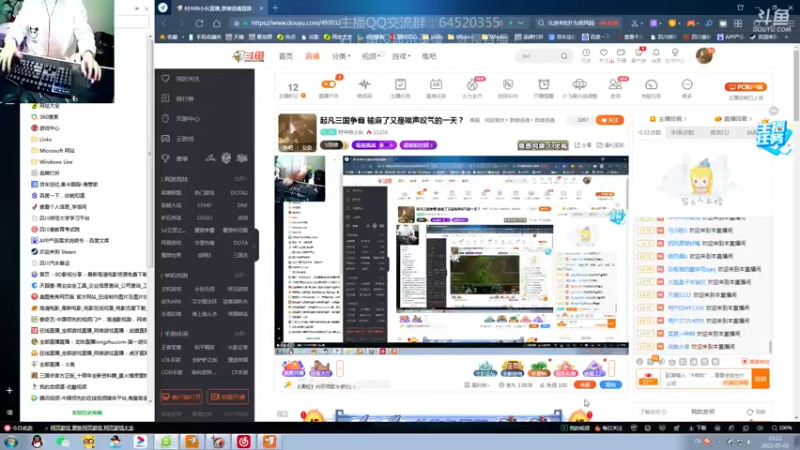Open the 直播回看 link
Viewport: 800px width, 450px height.
734,119
